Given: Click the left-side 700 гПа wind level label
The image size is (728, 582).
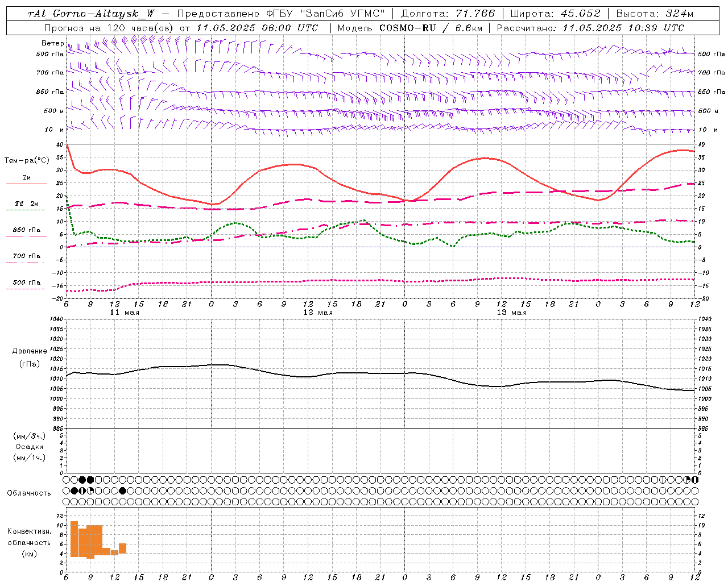Looking at the screenshot, I should click(x=50, y=73).
